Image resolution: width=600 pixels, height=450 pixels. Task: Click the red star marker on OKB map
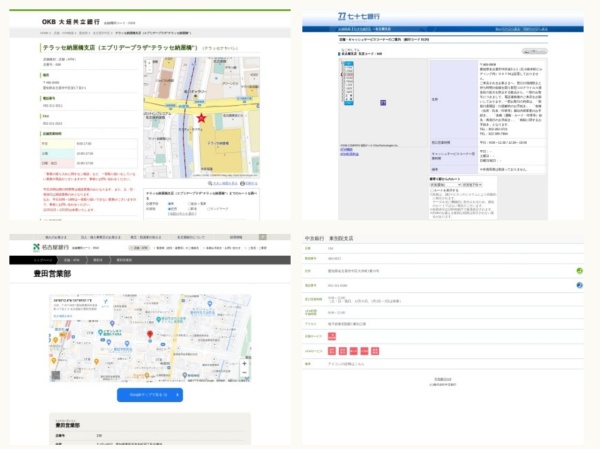click(x=201, y=118)
